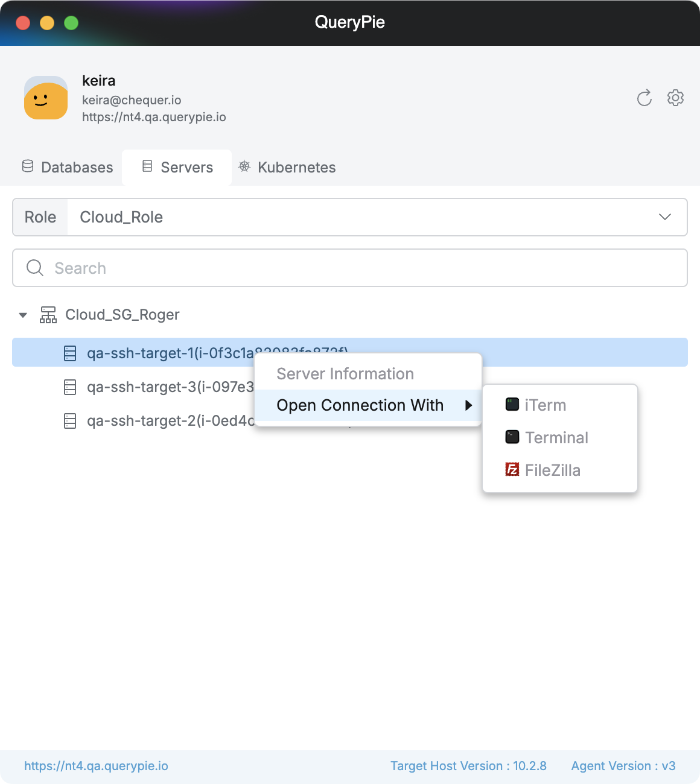Click keira's smiley avatar image
This screenshot has width=700, height=784.
coord(46,98)
